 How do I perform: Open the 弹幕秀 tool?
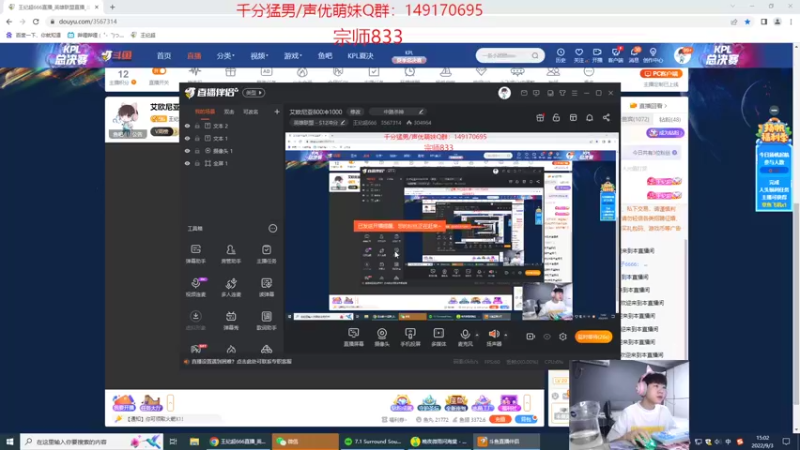(x=231, y=320)
